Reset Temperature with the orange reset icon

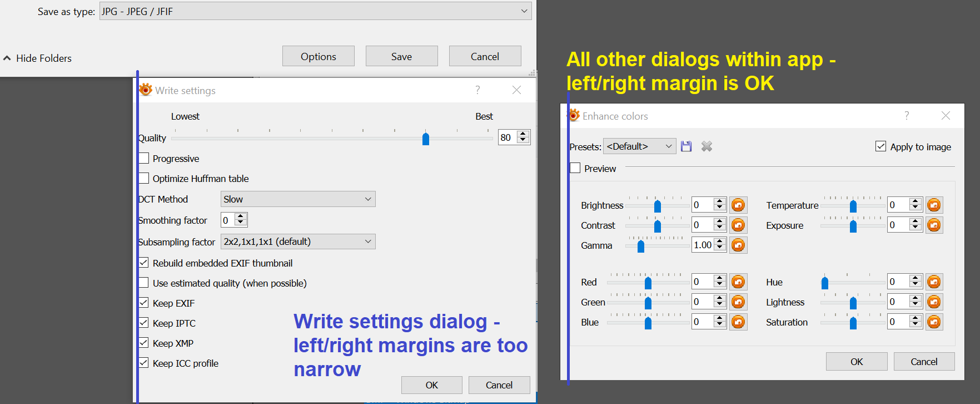pyautogui.click(x=934, y=205)
